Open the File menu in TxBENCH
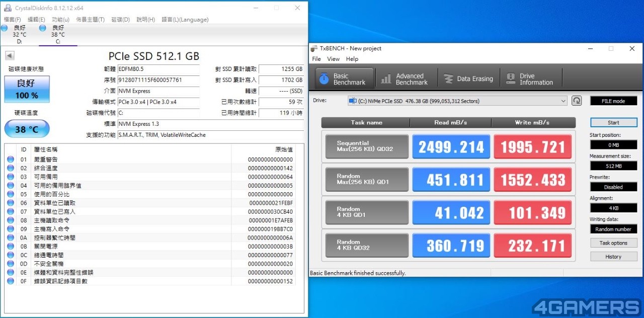This screenshot has width=644, height=318. tap(316, 59)
